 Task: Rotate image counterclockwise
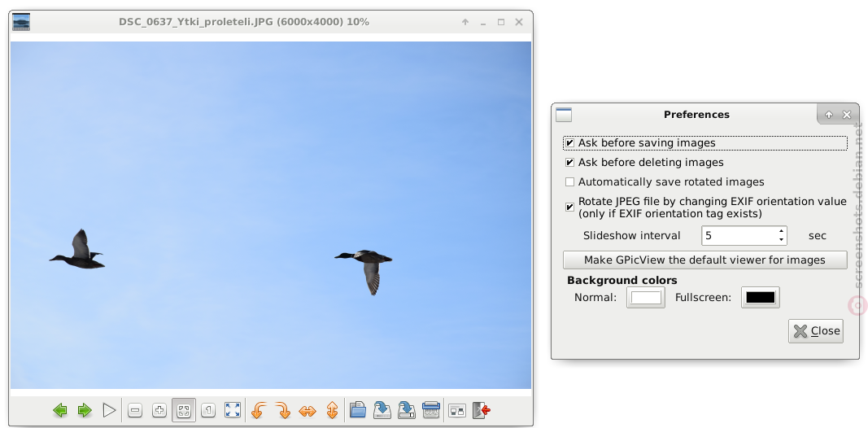(259, 410)
